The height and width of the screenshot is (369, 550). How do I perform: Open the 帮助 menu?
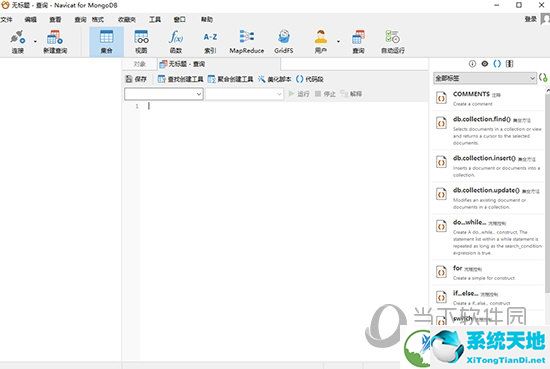[x=207, y=19]
